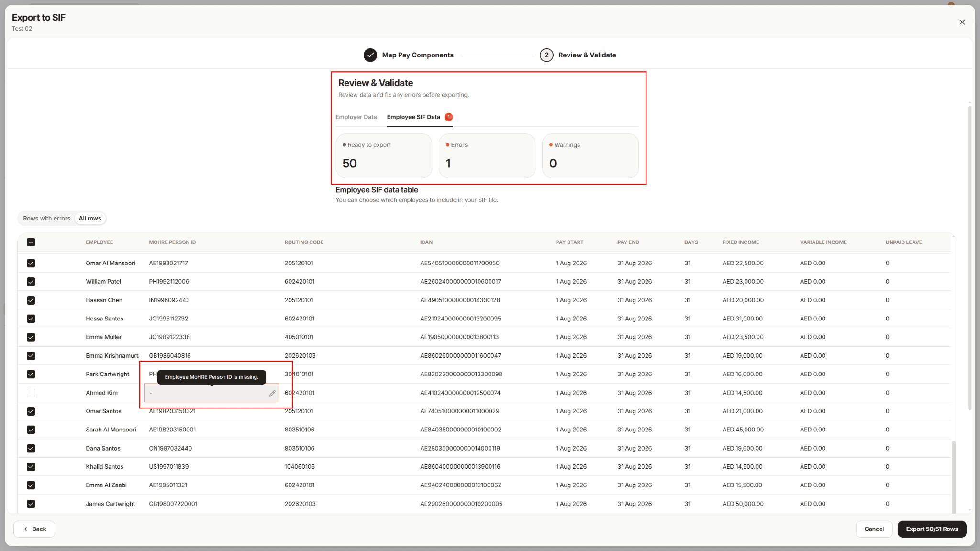Open the Ready to export summary card
The width and height of the screenshot is (980, 551).
pos(384,156)
